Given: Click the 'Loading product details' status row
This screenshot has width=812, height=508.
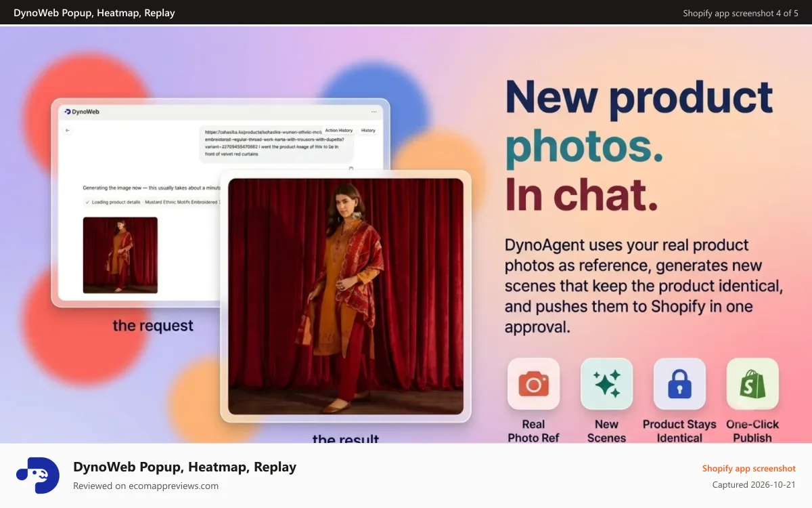Looking at the screenshot, I should 152,202.
